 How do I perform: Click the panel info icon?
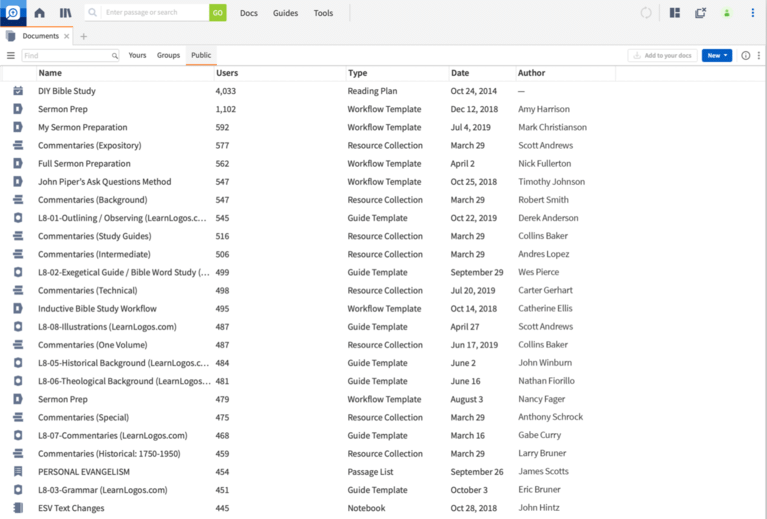click(745, 56)
